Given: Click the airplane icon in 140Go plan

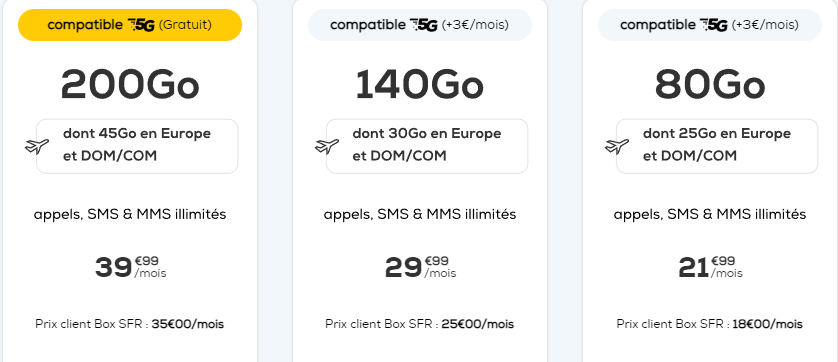Looking at the screenshot, I should point(327,146).
